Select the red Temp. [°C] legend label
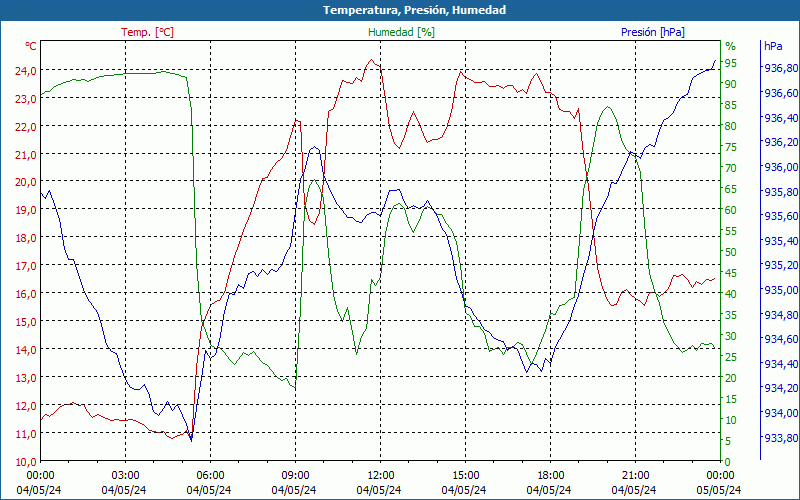Viewport: 800px width, 500px height. [147, 32]
